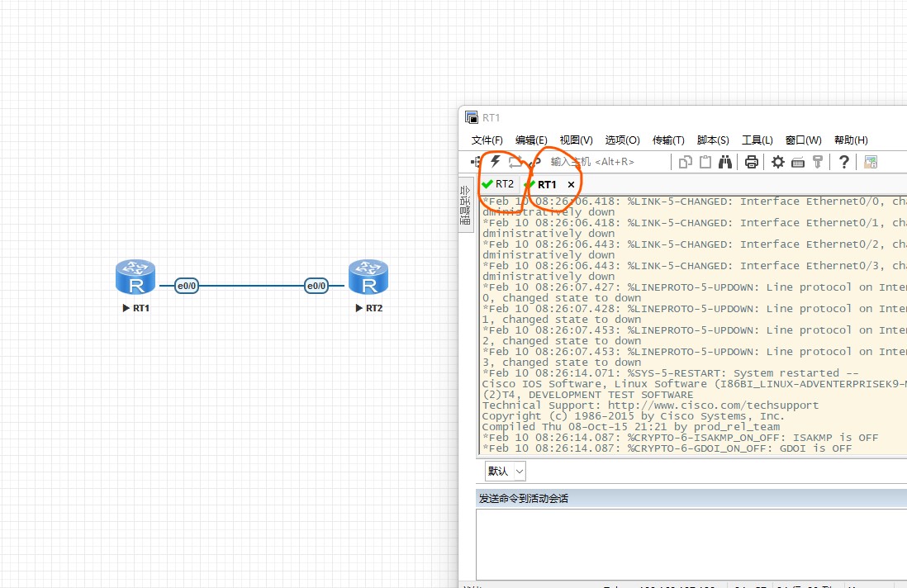Viewport: 907px width, 588px height.
Task: Select the RT1 router icon in topology
Action: [135, 277]
